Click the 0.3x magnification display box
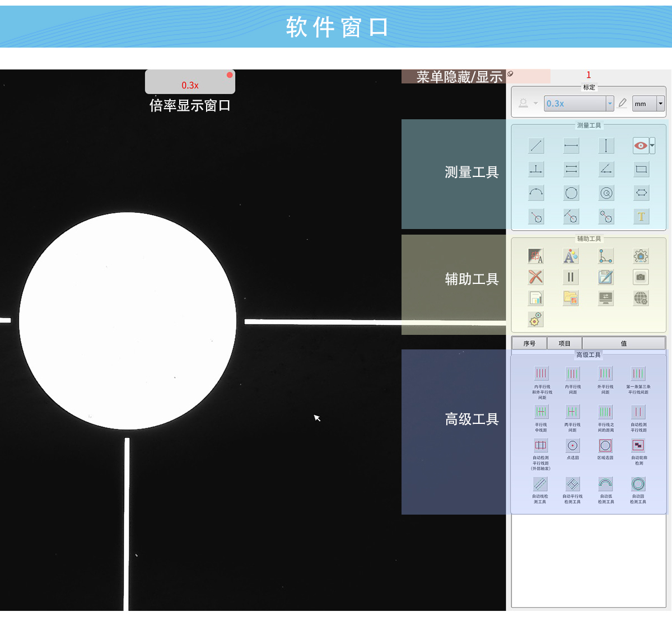Screen dimensions: 672x635 pyautogui.click(x=190, y=83)
